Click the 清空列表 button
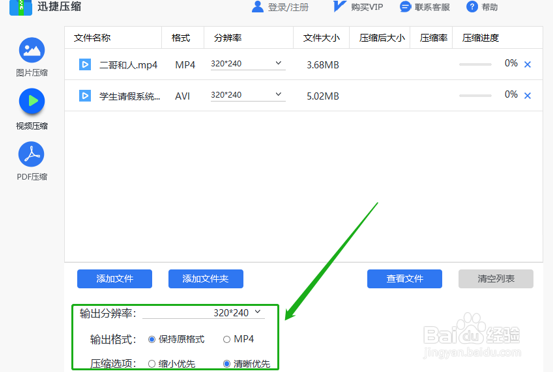The image size is (553, 372). [x=496, y=279]
